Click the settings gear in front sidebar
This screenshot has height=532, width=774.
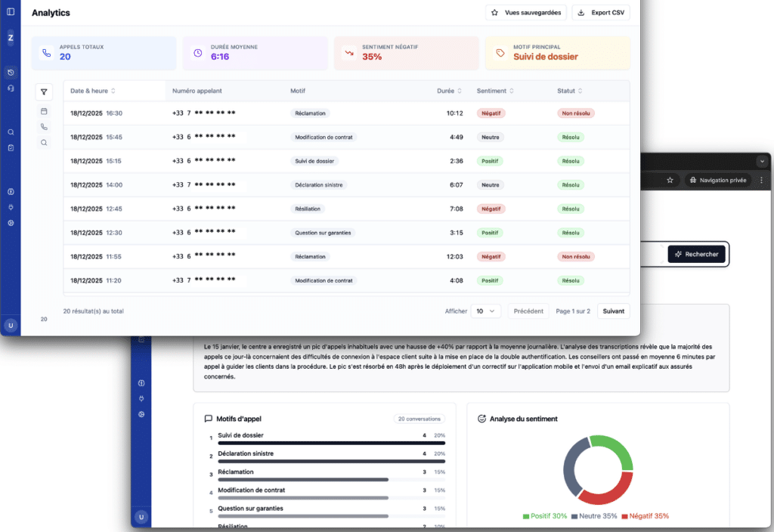coord(11,223)
